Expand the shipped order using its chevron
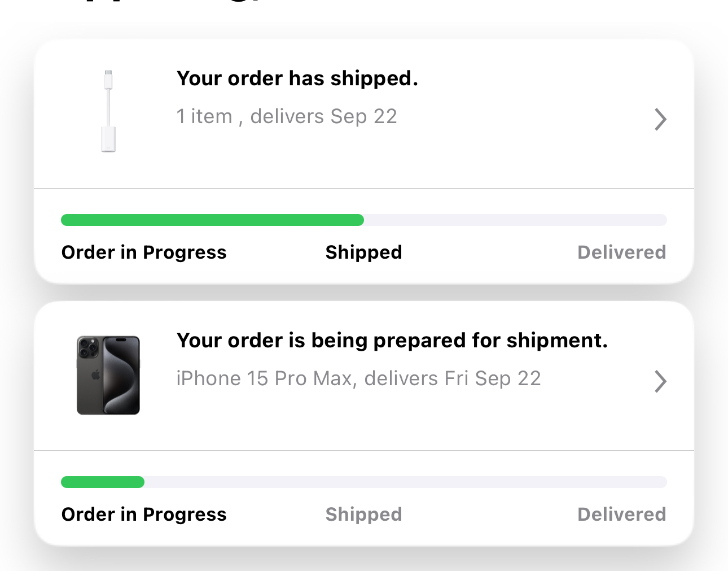The image size is (728, 571). pyautogui.click(x=660, y=119)
